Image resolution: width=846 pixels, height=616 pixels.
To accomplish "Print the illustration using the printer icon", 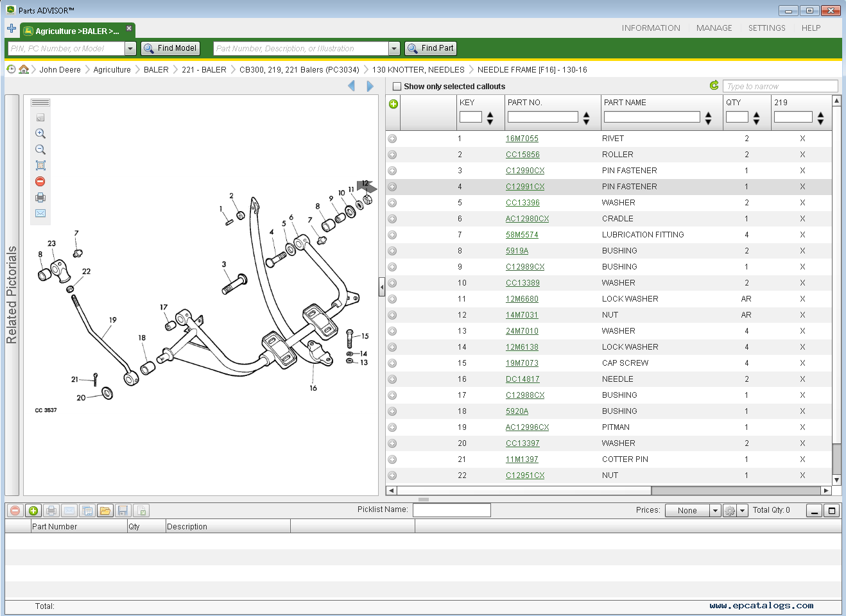I will point(40,198).
